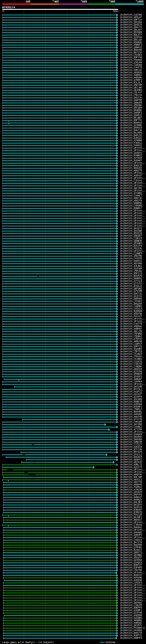Viewport: 146px width, 644px height.
Task: Select hit label UniRef100_C5LY07
Action: (131, 93)
